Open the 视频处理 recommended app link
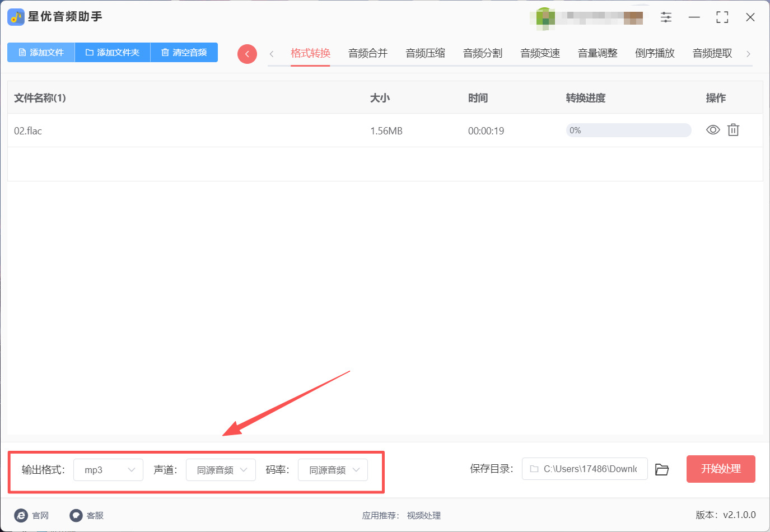 click(424, 515)
